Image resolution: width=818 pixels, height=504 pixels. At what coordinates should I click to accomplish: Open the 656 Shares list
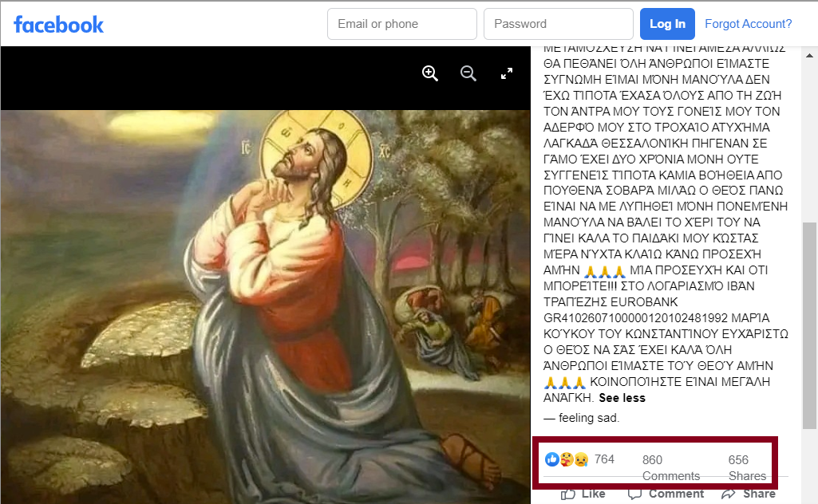tap(747, 467)
